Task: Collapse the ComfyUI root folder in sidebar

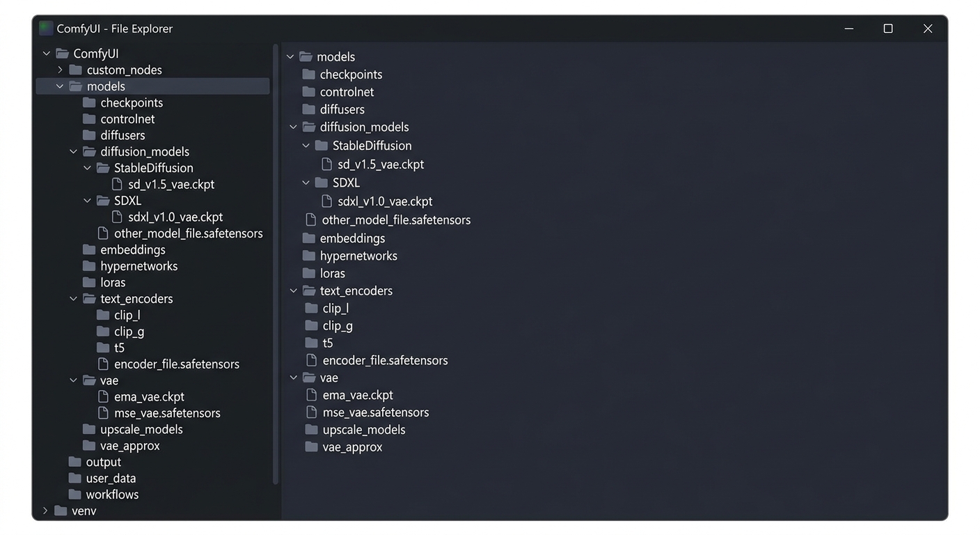Action: pos(47,54)
